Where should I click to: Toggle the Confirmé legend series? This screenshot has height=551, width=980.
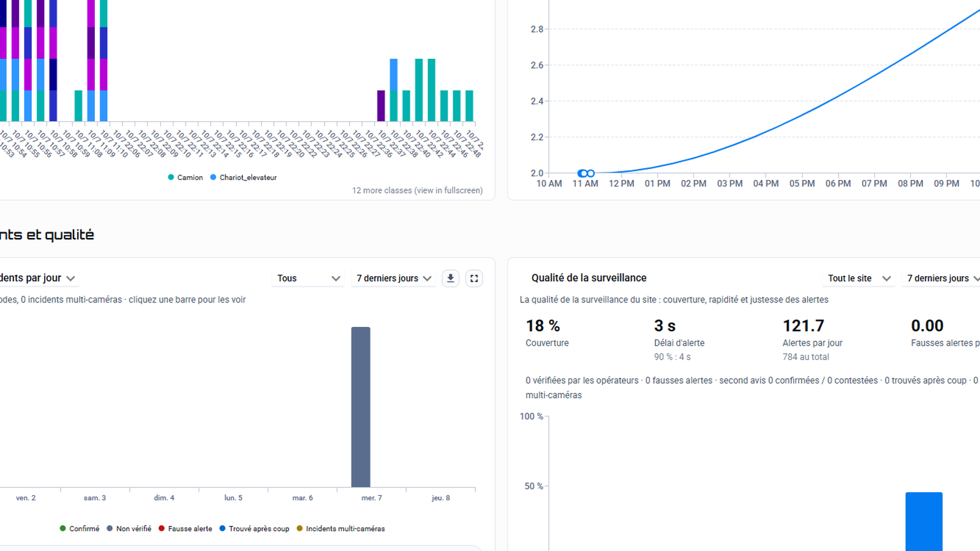[80, 528]
